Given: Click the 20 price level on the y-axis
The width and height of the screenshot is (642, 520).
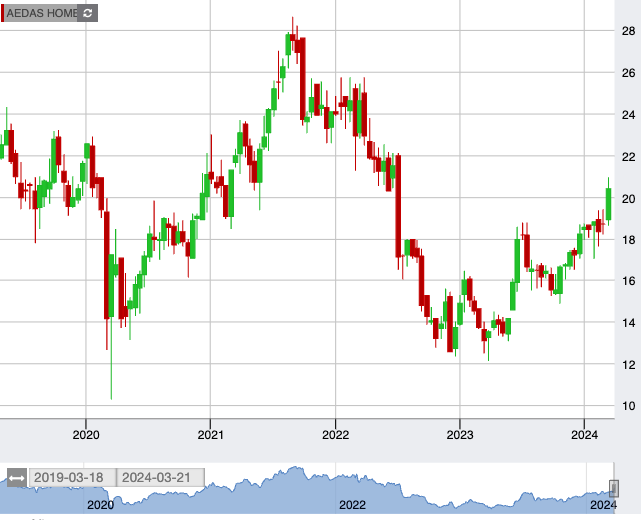Looking at the screenshot, I should pyautogui.click(x=628, y=199).
